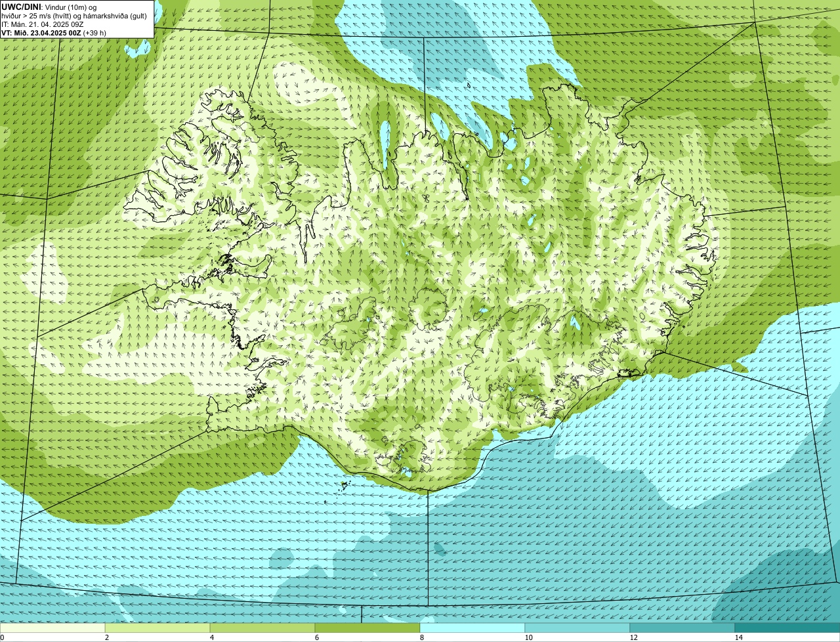Click the pale cream 0–2 m/s legend swatch
Viewport: 840px width, 642px height.
coord(52,628)
